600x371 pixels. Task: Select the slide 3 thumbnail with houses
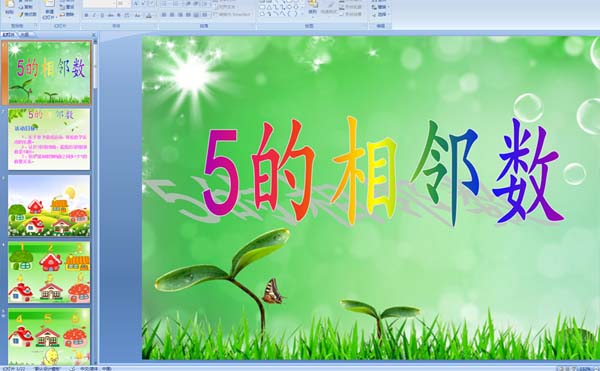(x=49, y=206)
